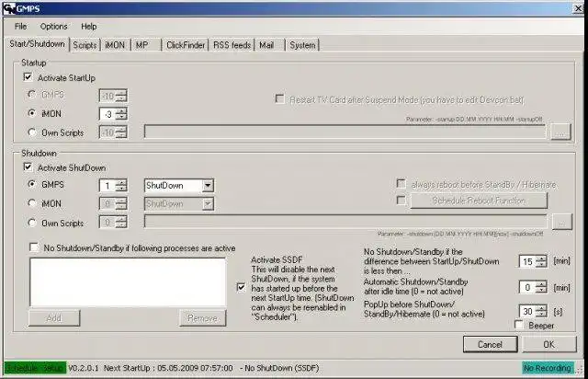Click the green Schedule-Setup status indicator
This screenshot has height=379, width=588.
click(x=35, y=368)
